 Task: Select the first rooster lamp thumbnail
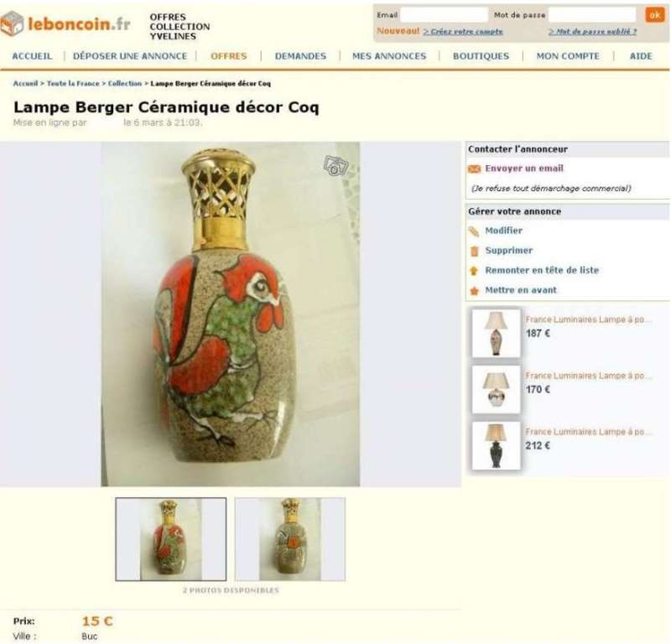coord(171,539)
